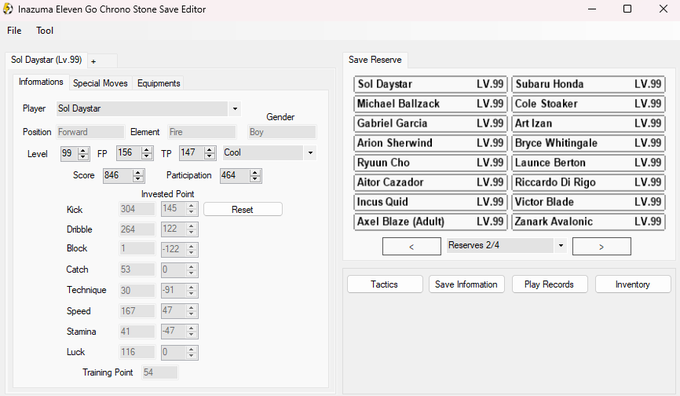Adjust the Kick invested point stepper
The image size is (680, 396).
click(191, 209)
